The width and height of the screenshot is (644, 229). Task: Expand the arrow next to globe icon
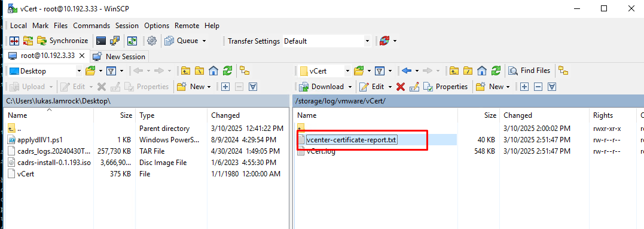pyautogui.click(x=395, y=41)
